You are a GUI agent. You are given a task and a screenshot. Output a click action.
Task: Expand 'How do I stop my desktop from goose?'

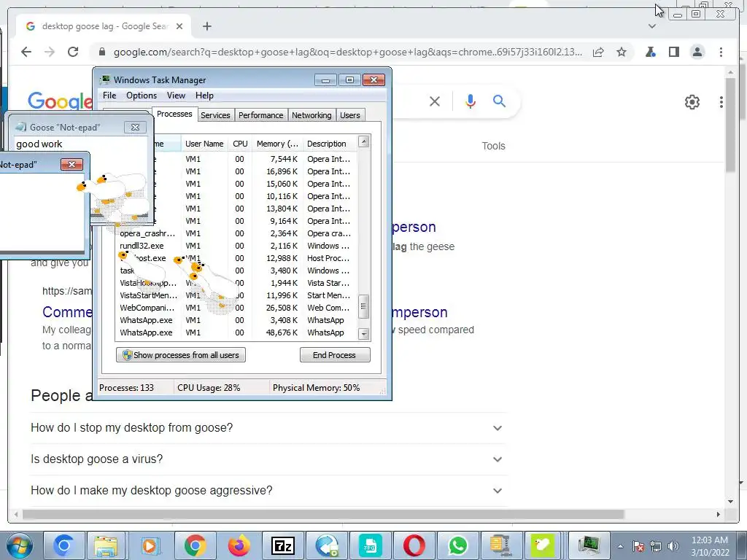point(268,428)
